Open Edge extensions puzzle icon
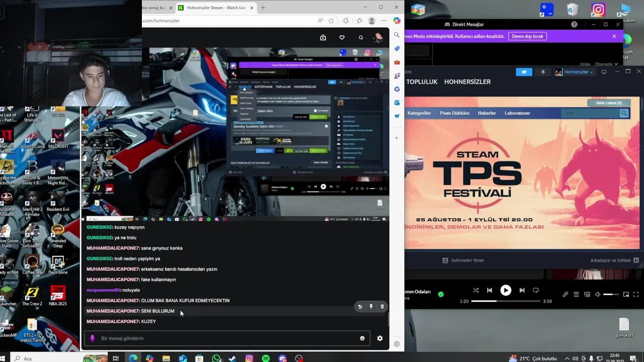The image size is (644, 362). 346,21
